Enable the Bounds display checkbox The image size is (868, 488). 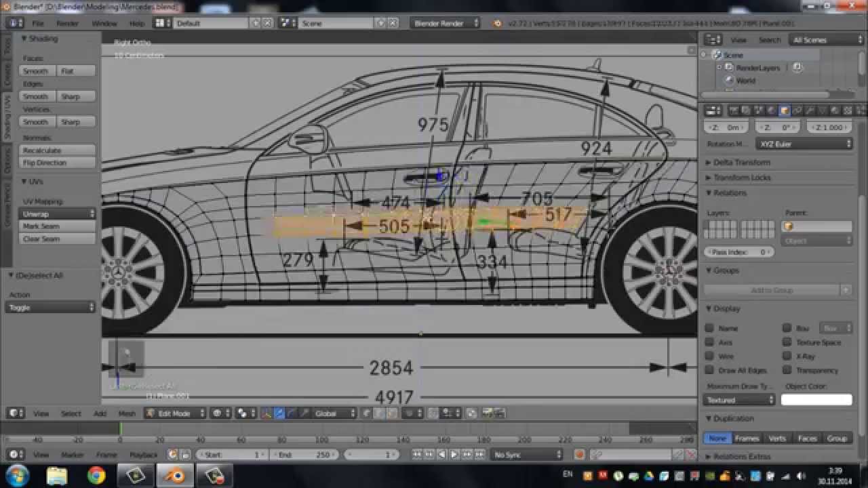[x=787, y=328]
